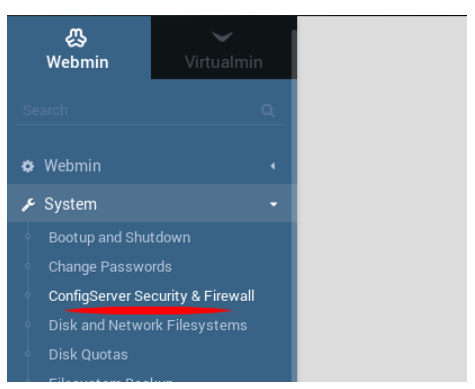Viewport: 475px width, 389px height.
Task: Switch to the Webmin tab
Action: pyautogui.click(x=79, y=47)
